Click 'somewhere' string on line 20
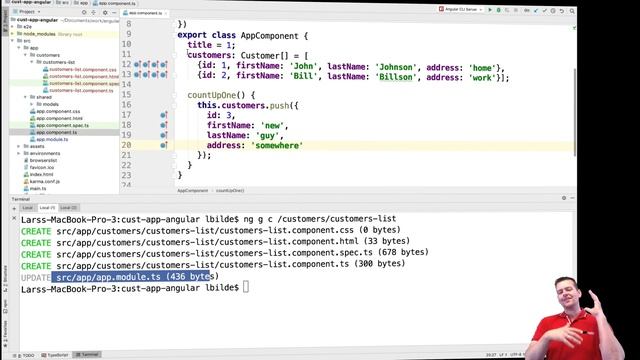Image resolution: width=640 pixels, height=360 pixels. pos(277,145)
